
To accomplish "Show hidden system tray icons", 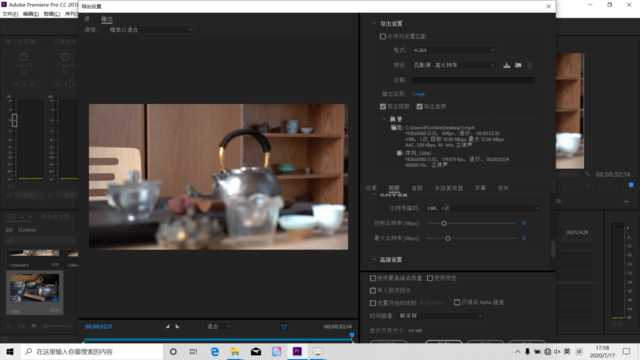I will [x=517, y=351].
